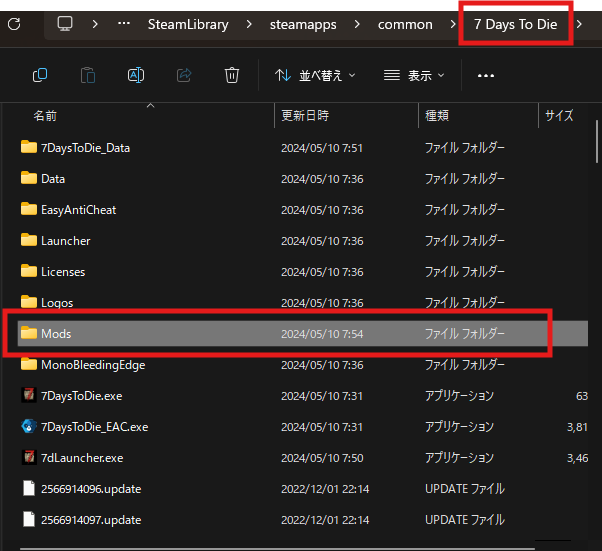Image resolution: width=602 pixels, height=551 pixels.
Task: Select the 7DaysToDie_Data folder
Action: (303, 148)
